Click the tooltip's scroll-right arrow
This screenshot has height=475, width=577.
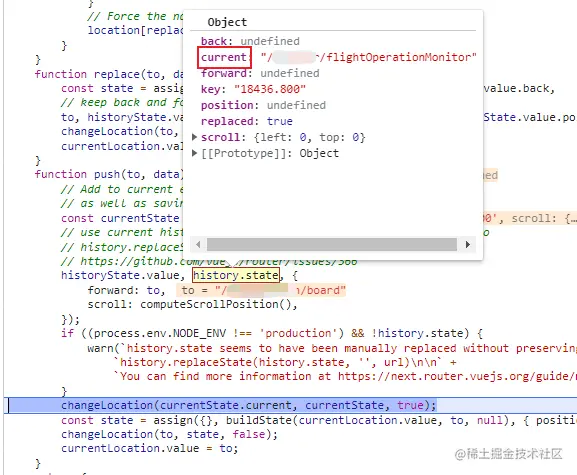pyautogui.click(x=468, y=244)
